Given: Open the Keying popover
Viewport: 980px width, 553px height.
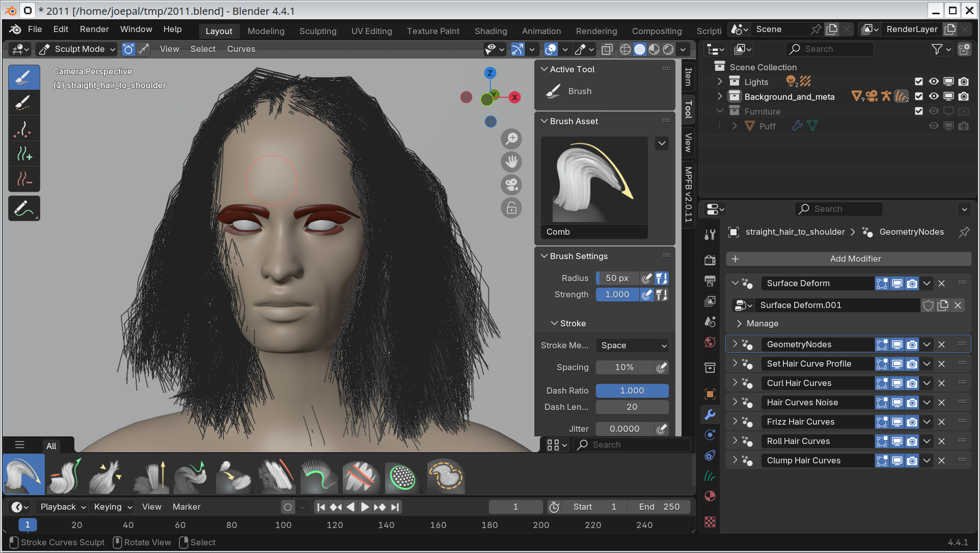Looking at the screenshot, I should [113, 507].
